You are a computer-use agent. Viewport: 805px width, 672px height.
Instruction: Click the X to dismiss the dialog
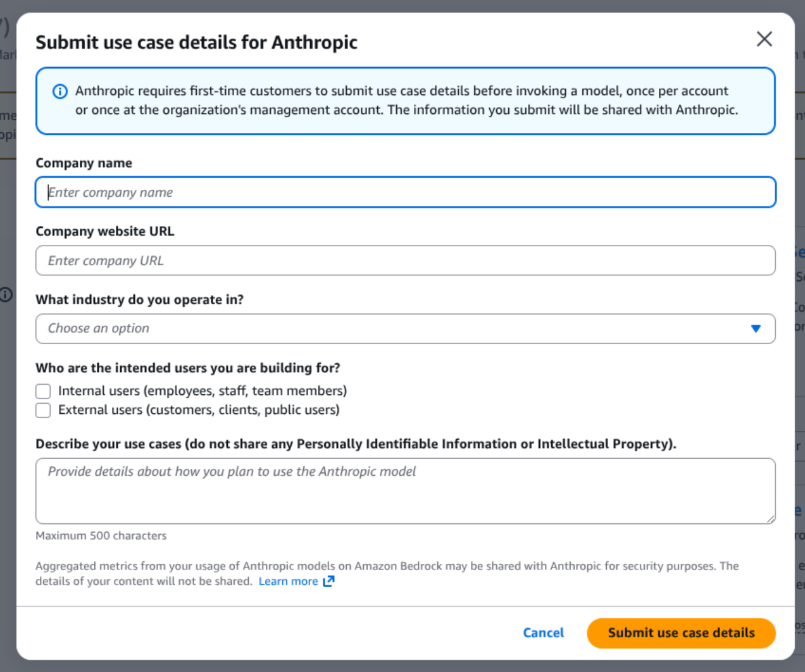pyautogui.click(x=764, y=39)
